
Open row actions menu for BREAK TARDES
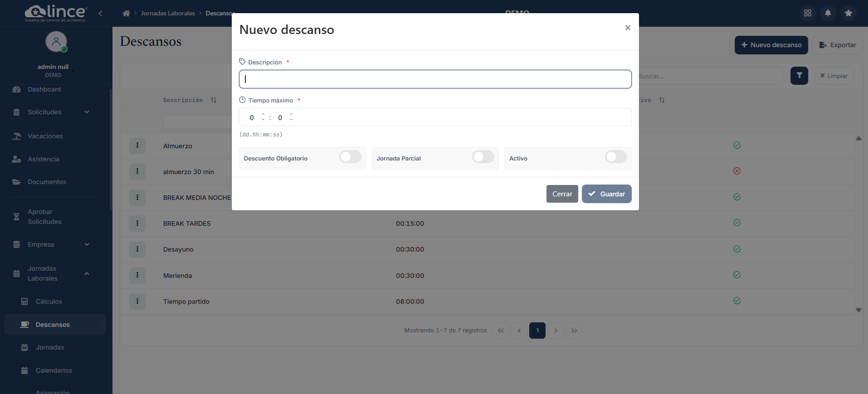point(137,223)
